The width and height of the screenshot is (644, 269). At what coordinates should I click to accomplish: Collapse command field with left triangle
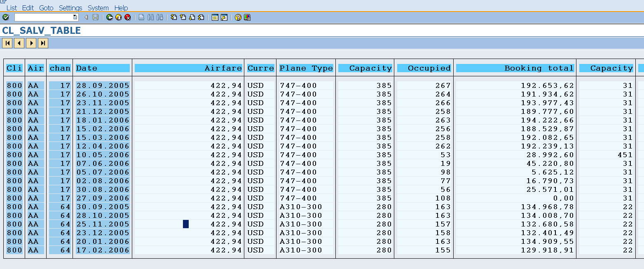pos(86,17)
